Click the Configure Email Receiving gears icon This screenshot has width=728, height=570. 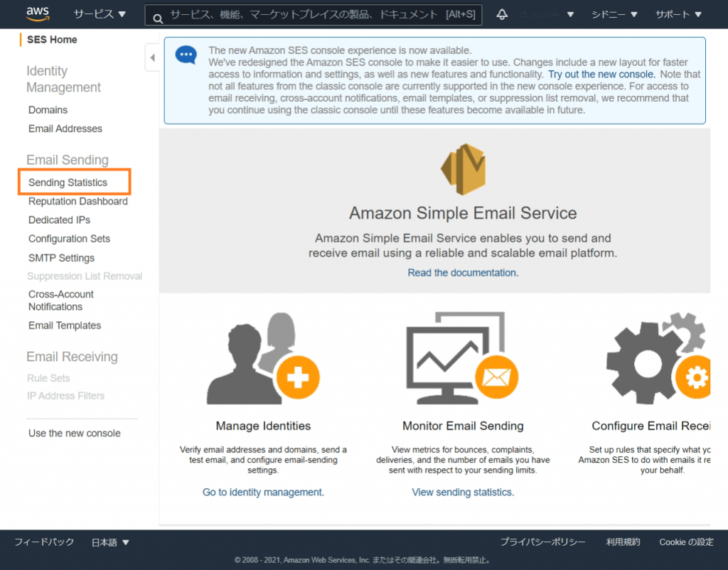point(658,358)
